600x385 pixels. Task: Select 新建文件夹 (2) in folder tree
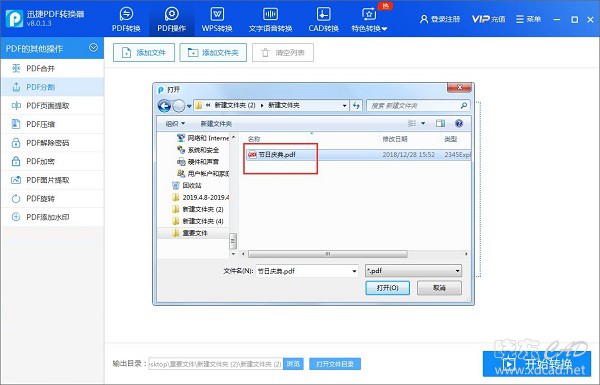pyautogui.click(x=198, y=209)
